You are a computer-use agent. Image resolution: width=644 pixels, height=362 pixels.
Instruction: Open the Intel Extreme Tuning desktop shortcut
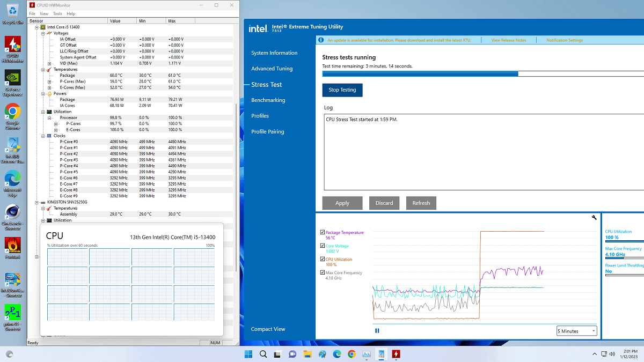(x=13, y=150)
